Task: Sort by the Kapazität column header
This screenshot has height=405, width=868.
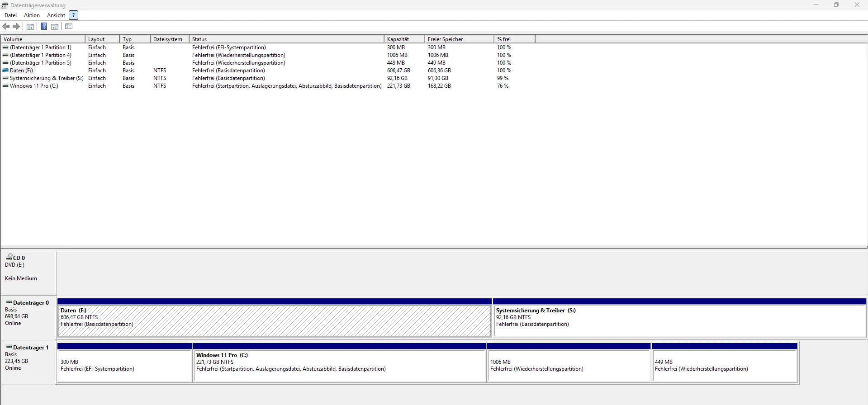Action: pyautogui.click(x=405, y=39)
